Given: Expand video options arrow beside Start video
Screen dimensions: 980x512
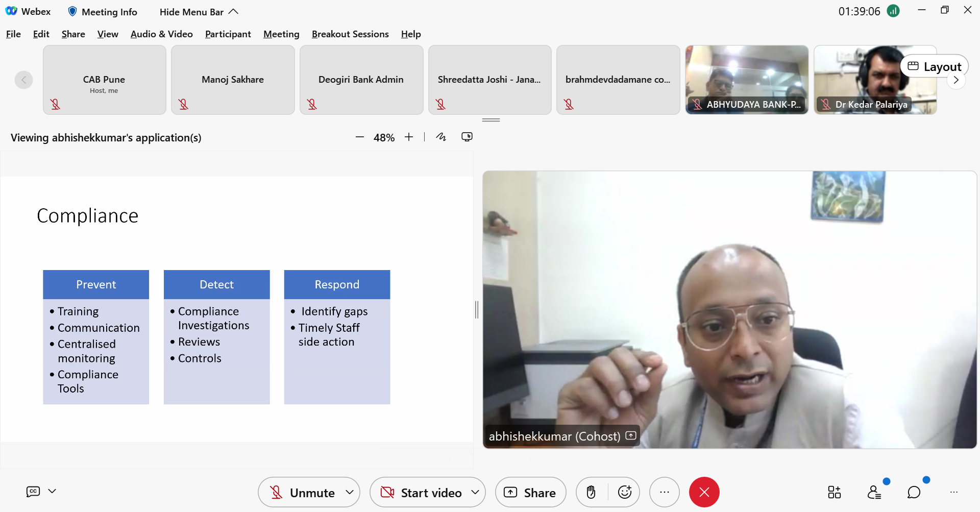Looking at the screenshot, I should tap(475, 492).
